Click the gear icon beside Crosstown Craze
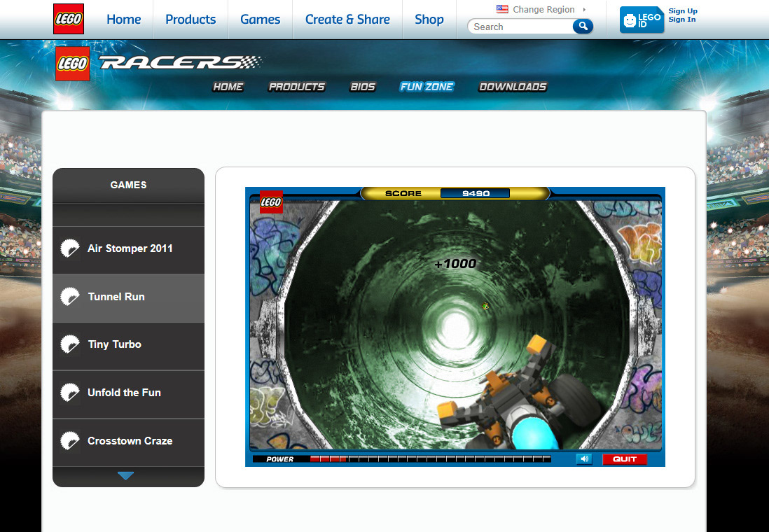Image resolution: width=769 pixels, height=532 pixels. pos(69,440)
